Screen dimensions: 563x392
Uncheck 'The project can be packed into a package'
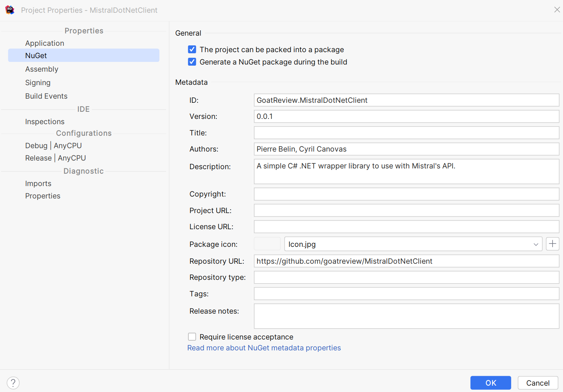192,49
